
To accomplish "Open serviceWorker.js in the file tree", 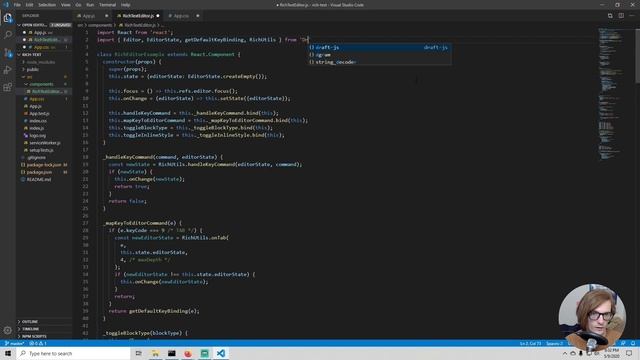I will [x=44, y=143].
